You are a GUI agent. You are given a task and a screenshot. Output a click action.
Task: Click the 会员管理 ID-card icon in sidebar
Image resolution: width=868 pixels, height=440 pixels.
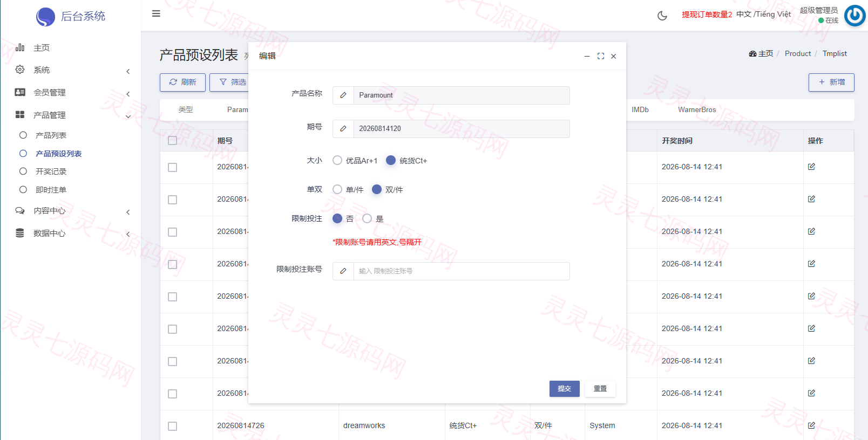click(x=20, y=92)
